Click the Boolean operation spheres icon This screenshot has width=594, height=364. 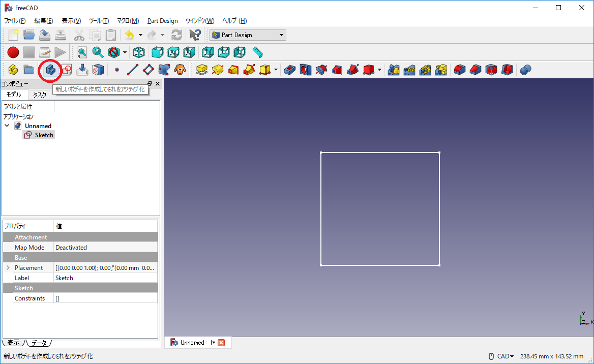click(x=525, y=70)
